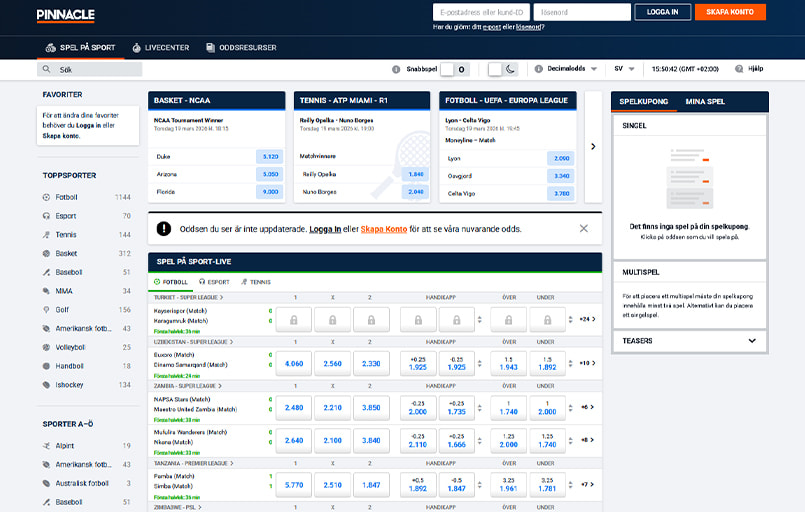Select Golf in Toppsporter sidebar
Viewport: 805px width, 512px height.
coord(62,310)
